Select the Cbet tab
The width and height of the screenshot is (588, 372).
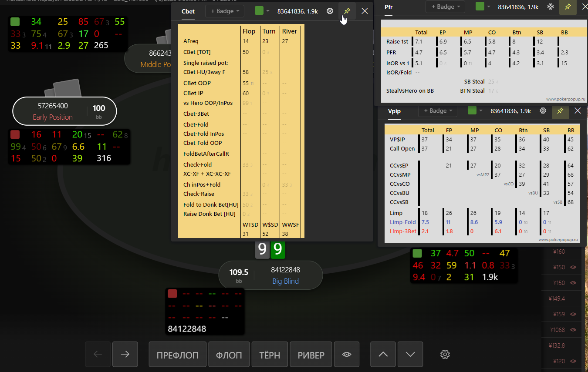click(x=188, y=11)
